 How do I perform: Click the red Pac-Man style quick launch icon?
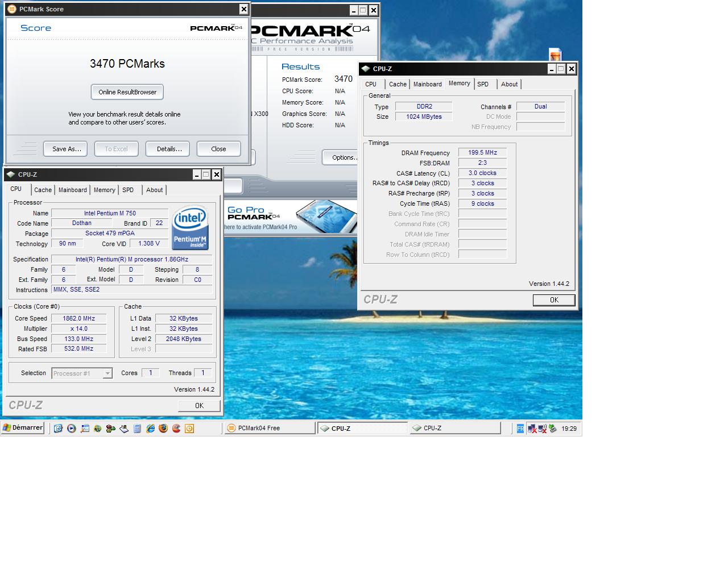pos(176,429)
